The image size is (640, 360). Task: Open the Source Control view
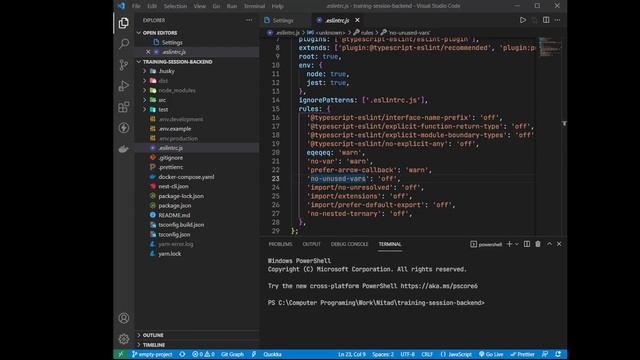(124, 65)
